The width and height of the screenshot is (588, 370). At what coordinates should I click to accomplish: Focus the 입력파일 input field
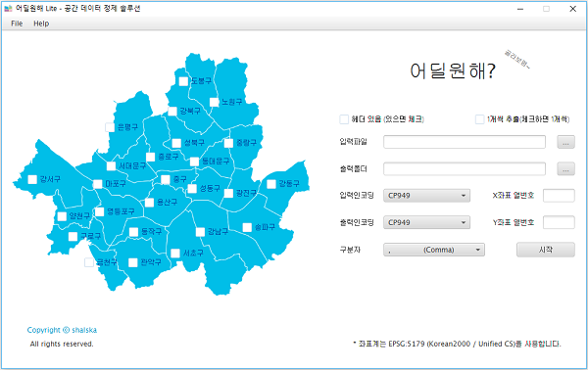[x=465, y=142]
